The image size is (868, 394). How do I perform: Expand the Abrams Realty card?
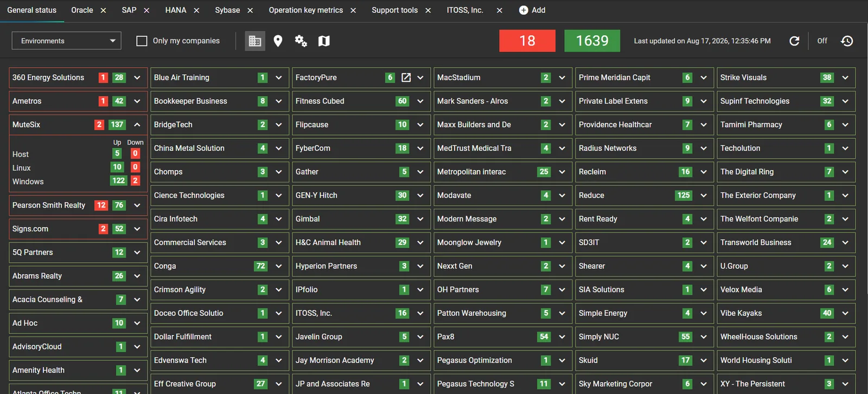point(137,276)
